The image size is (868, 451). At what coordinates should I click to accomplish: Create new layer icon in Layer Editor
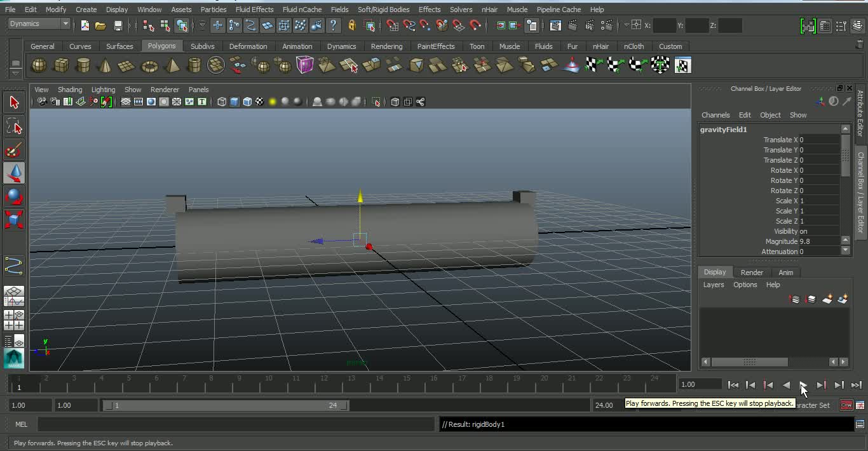(827, 299)
